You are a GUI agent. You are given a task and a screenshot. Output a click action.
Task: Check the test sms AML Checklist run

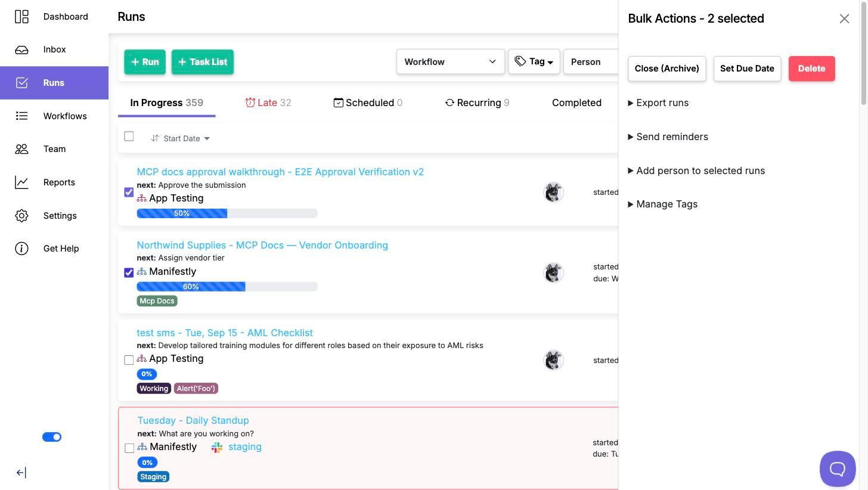(129, 360)
